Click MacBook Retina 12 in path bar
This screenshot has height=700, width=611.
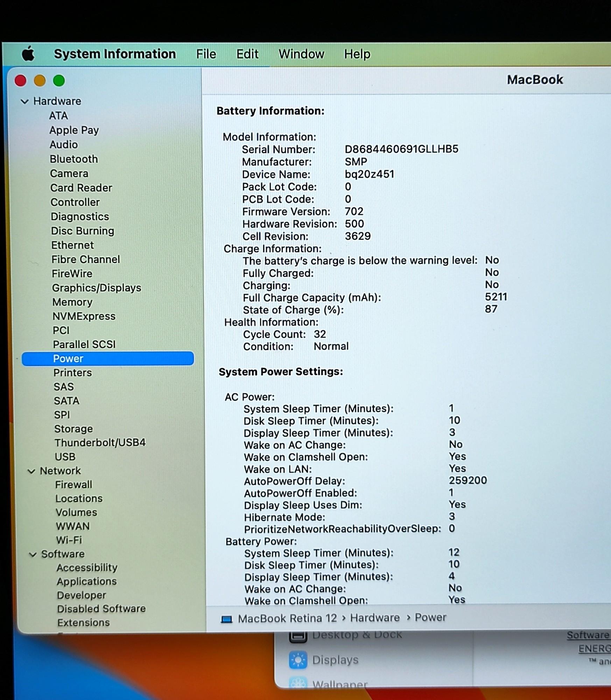point(287,619)
